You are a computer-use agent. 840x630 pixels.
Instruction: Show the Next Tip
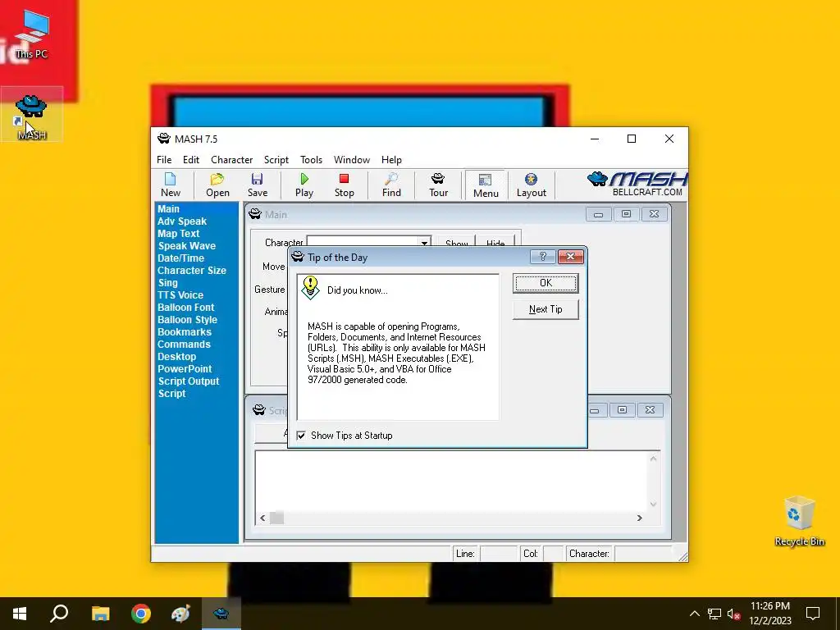[546, 309]
